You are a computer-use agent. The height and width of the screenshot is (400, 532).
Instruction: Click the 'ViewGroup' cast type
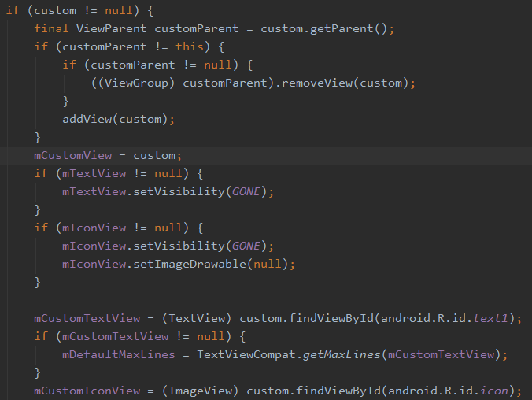pos(136,83)
